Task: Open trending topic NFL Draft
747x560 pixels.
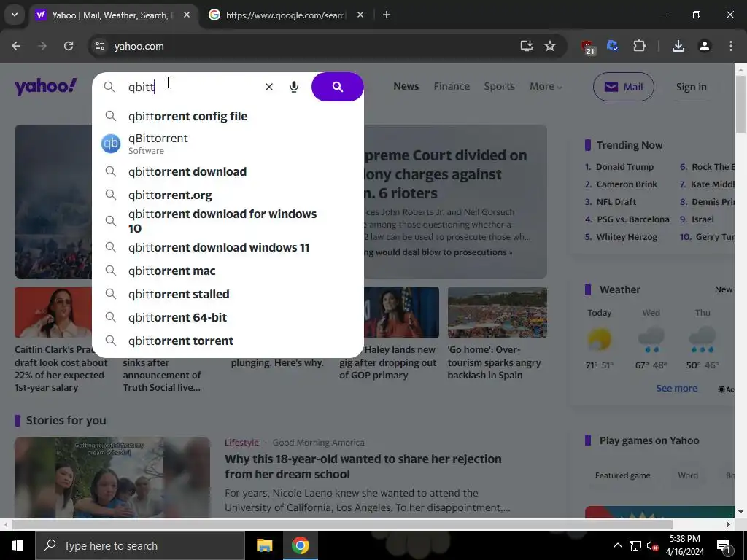Action: click(616, 202)
